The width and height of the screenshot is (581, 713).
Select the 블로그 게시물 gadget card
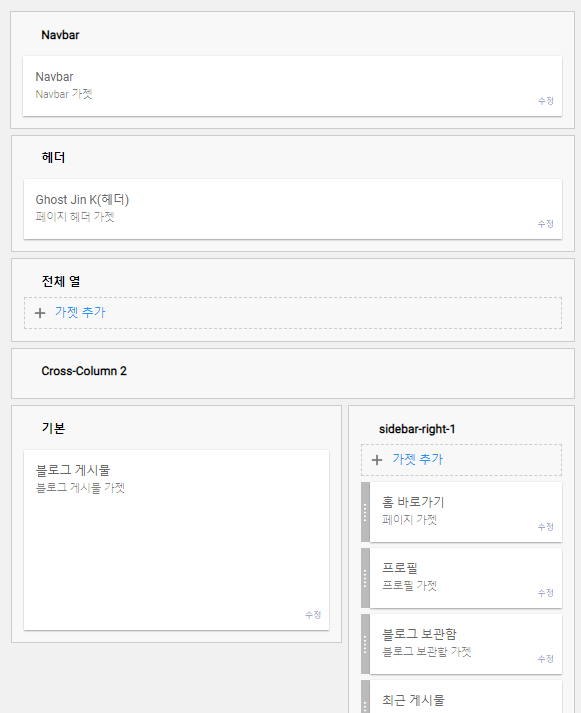[x=176, y=540]
